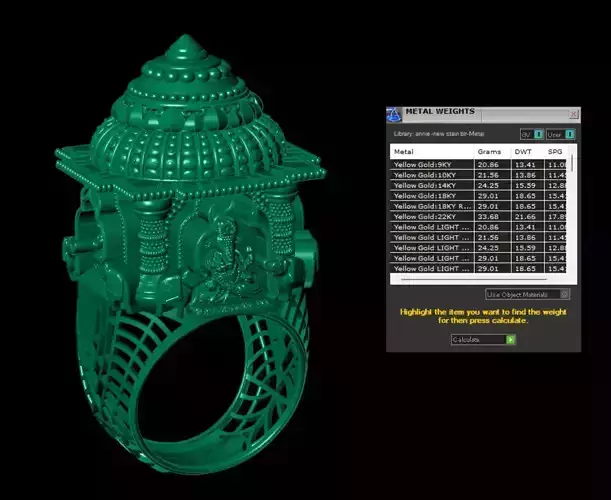The width and height of the screenshot is (611, 500).
Task: Sort by the Metal column header
Action: [432, 152]
